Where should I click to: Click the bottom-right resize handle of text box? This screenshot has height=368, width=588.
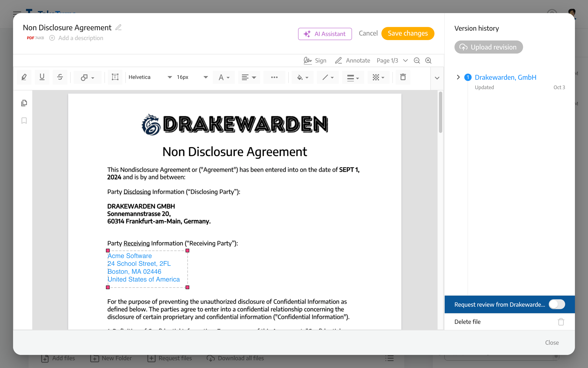coord(188,287)
